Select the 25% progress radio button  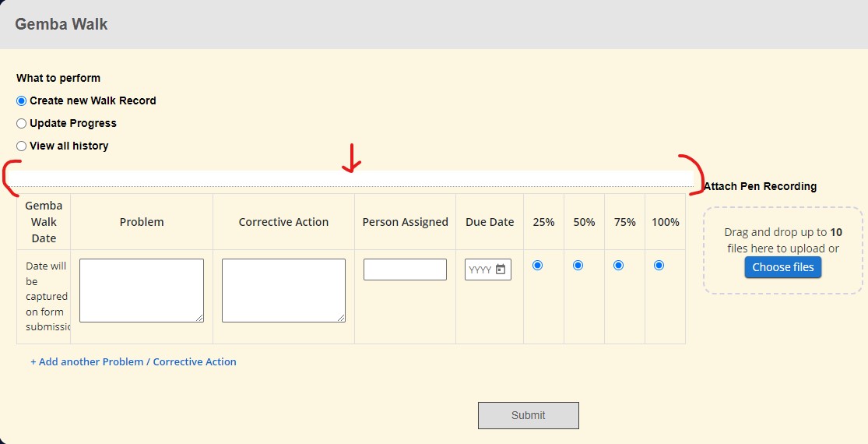coord(537,266)
